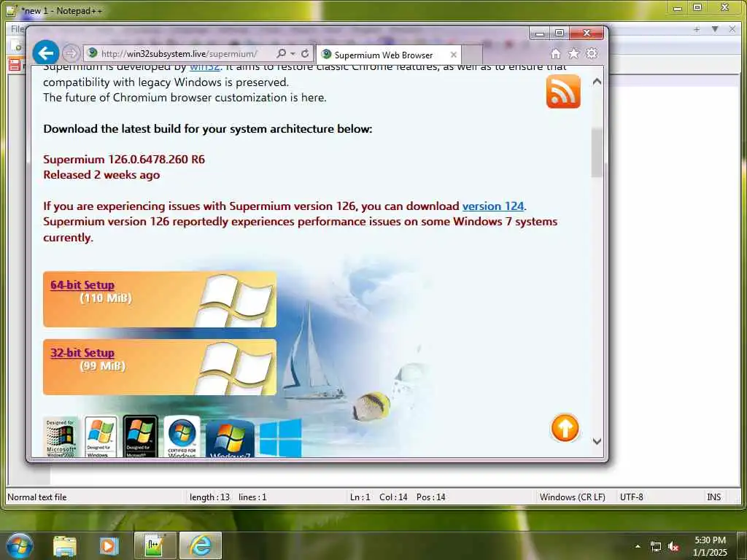
Task: Open the File menu in Notepad++
Action: click(18, 29)
